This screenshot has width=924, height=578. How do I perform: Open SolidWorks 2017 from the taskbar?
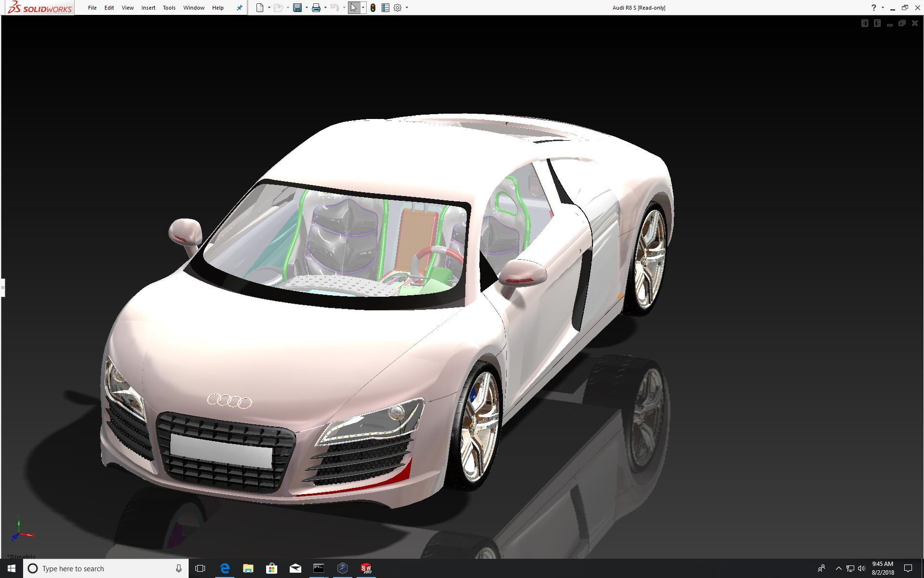[x=366, y=568]
